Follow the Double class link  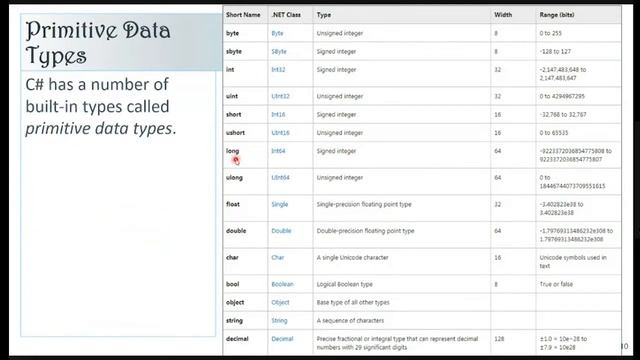point(281,231)
